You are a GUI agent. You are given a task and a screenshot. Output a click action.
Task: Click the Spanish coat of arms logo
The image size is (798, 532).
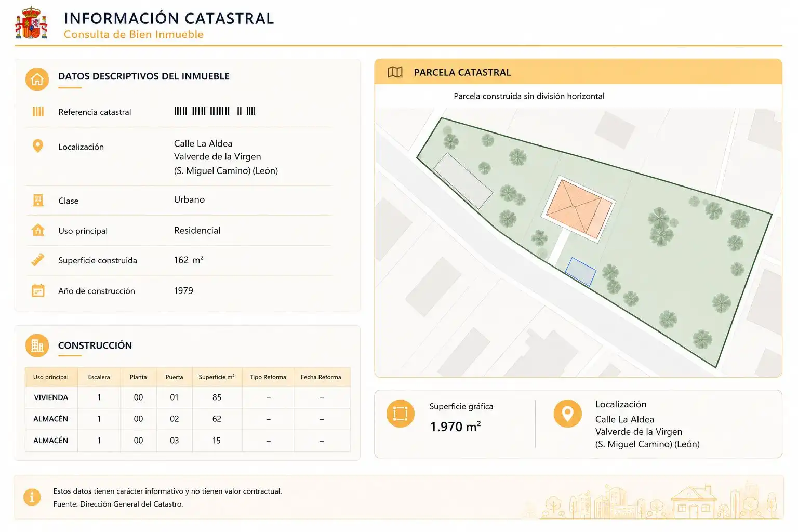[31, 23]
